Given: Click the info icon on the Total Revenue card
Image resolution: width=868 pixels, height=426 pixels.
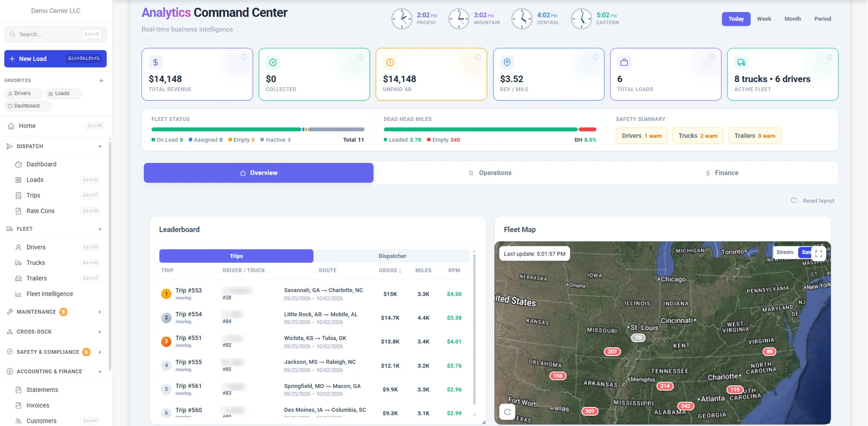Looking at the screenshot, I should (244, 57).
